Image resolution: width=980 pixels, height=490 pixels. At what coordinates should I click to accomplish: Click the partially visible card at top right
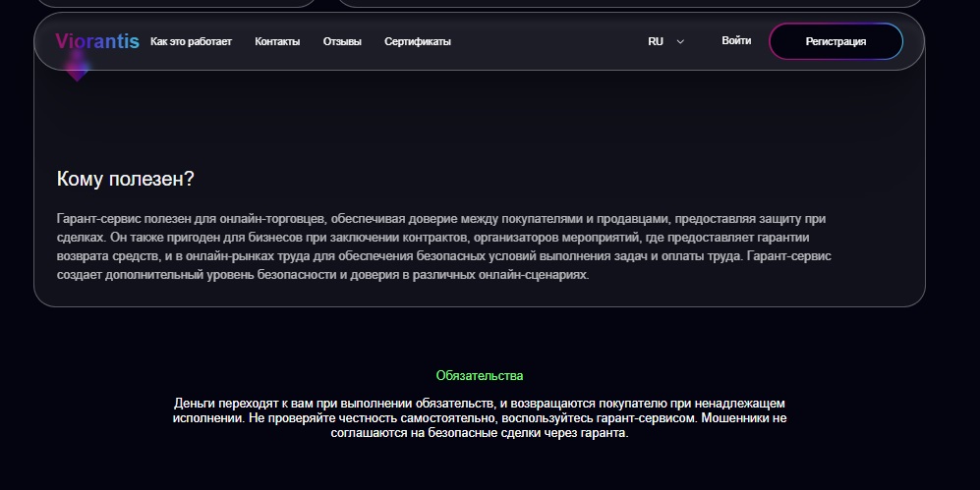(x=629, y=3)
